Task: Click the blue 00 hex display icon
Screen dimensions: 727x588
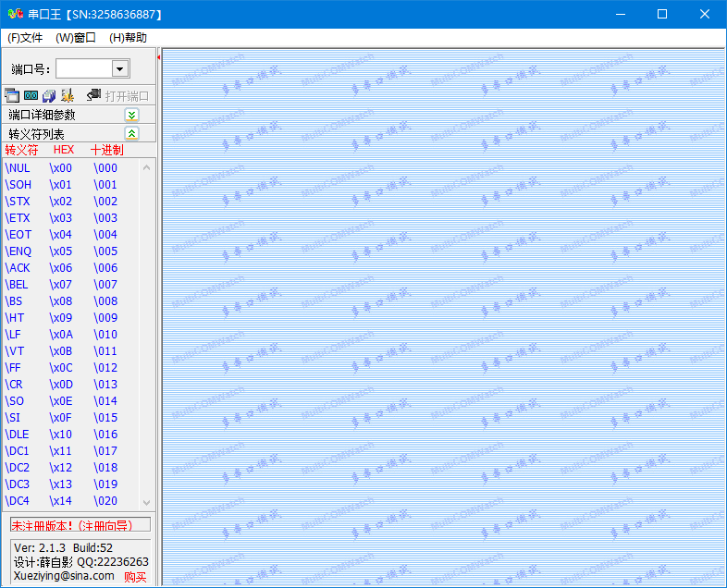Action: point(31,95)
